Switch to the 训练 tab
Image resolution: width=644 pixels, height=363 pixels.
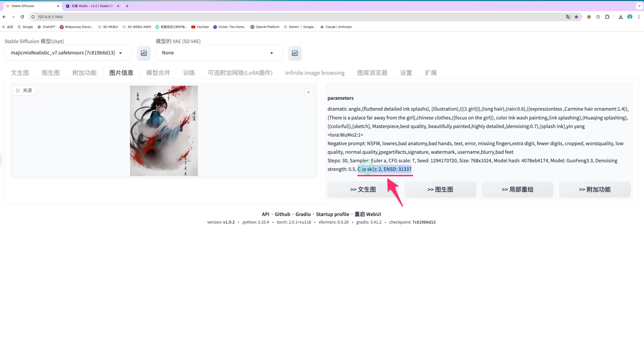(189, 73)
